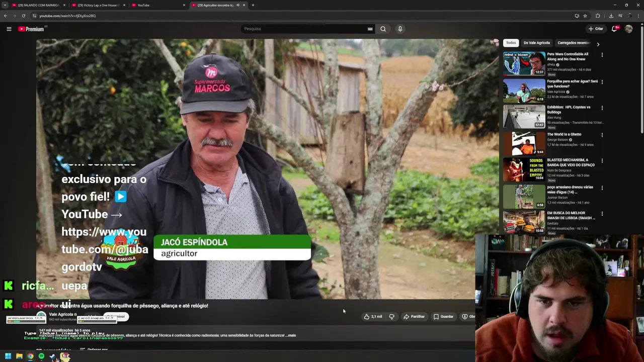The height and width of the screenshot is (362, 644).
Task: Open the browser downloads icon
Action: pos(611,16)
